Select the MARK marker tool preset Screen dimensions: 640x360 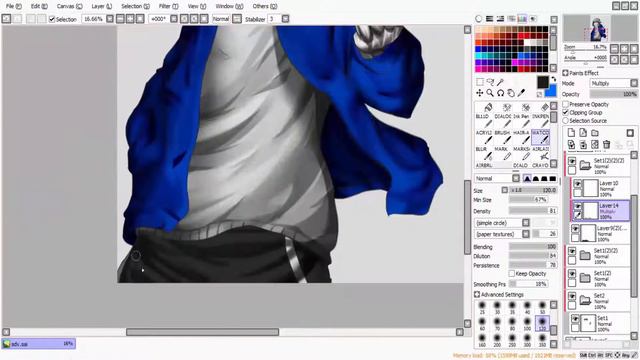[x=503, y=154]
